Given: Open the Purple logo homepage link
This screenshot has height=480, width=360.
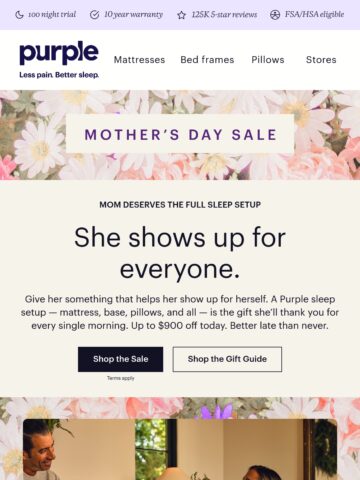Looking at the screenshot, I should coord(59,53).
